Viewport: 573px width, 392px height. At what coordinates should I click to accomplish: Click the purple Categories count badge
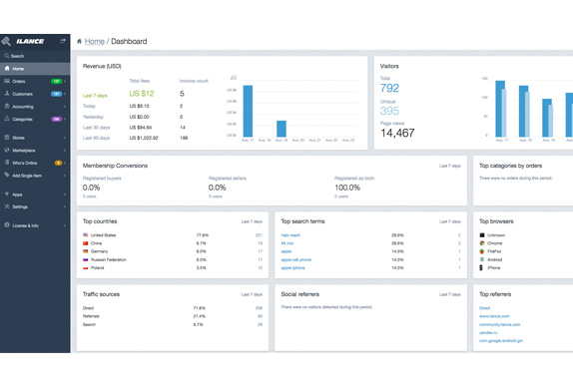click(x=56, y=119)
